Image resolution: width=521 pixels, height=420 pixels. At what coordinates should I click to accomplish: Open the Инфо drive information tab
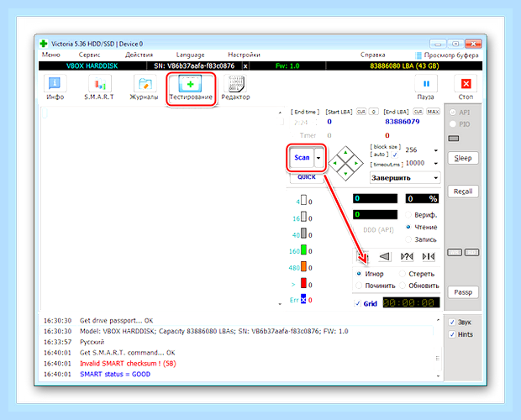[55, 87]
